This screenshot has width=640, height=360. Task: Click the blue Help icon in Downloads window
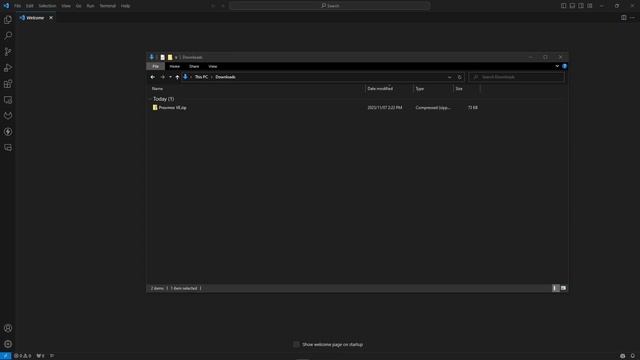tap(564, 66)
